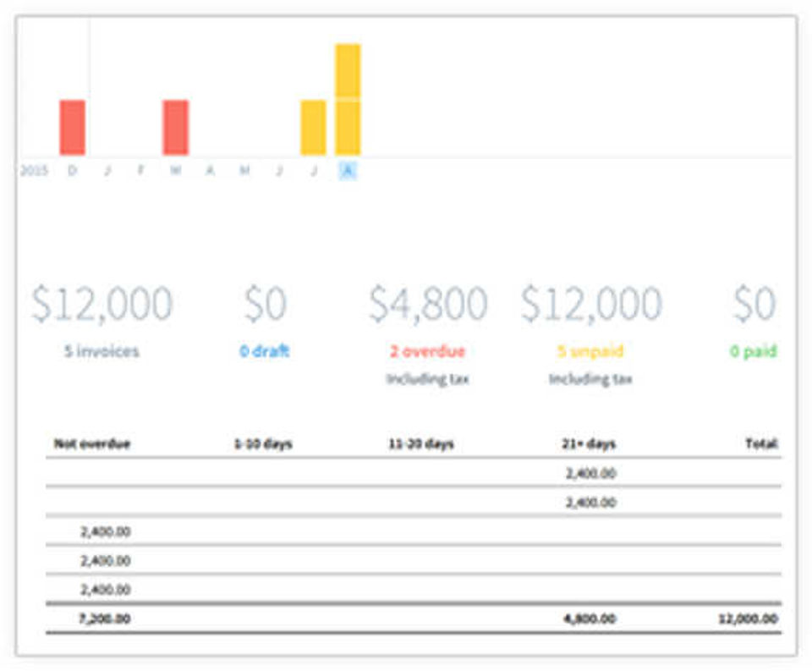The image size is (812, 671).
Task: Click the Not overdue column header
Action: pos(92,443)
